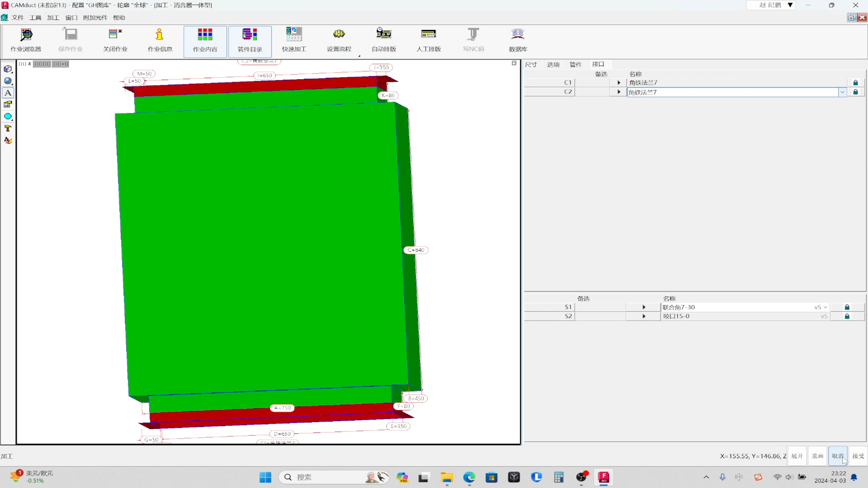Click the 快速加工 (Quick Processing) icon

coord(294,39)
